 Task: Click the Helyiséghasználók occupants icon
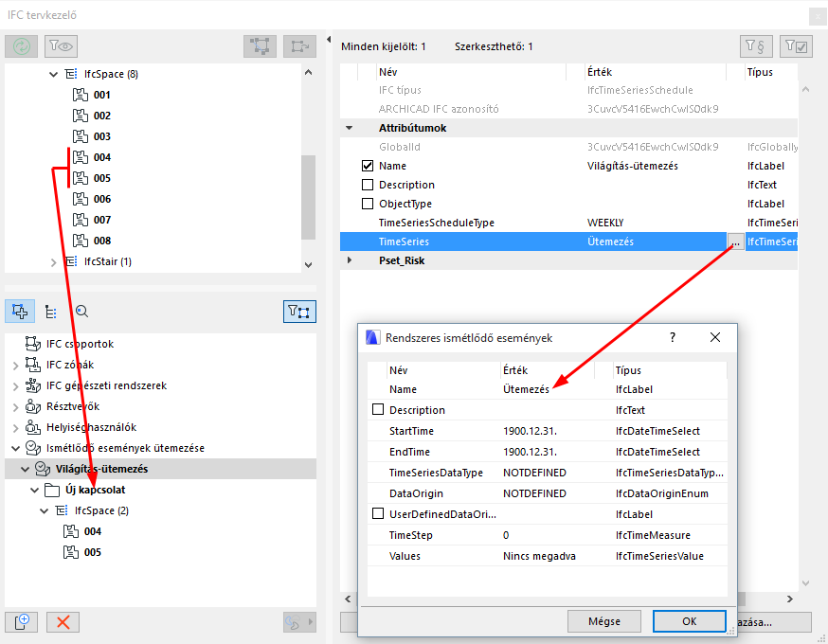pos(33,427)
